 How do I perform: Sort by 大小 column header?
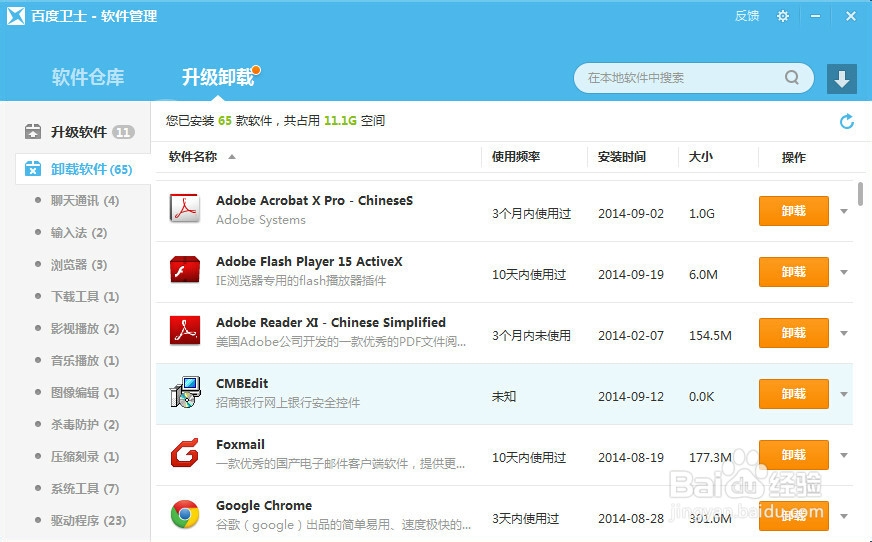[x=700, y=157]
